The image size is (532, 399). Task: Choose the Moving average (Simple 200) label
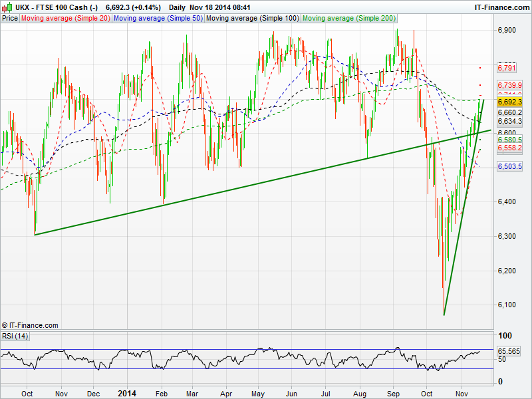click(x=348, y=19)
